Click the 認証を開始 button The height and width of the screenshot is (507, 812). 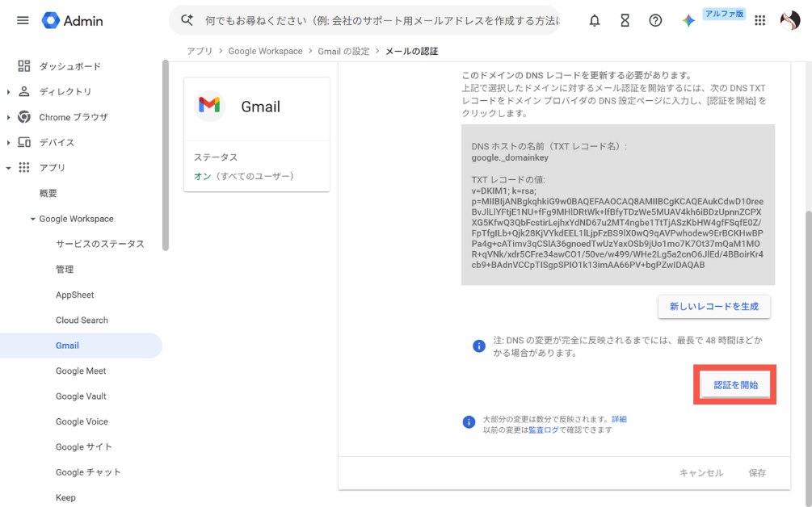[735, 385]
